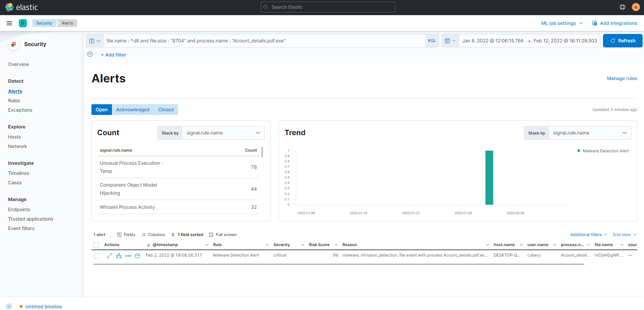Open the help menu icon in header
The height and width of the screenshot is (310, 644).
[622, 7]
